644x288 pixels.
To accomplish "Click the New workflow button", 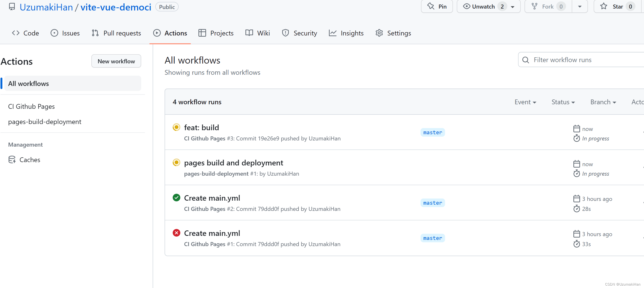I will pyautogui.click(x=116, y=61).
